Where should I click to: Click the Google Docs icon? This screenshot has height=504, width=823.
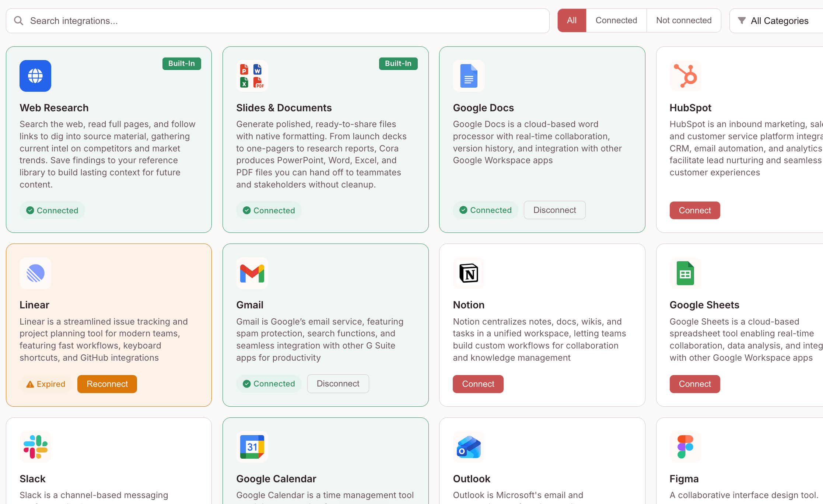(469, 76)
